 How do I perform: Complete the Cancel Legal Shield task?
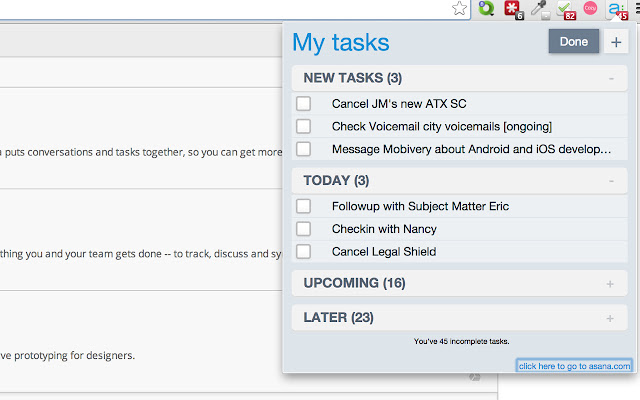click(x=304, y=251)
